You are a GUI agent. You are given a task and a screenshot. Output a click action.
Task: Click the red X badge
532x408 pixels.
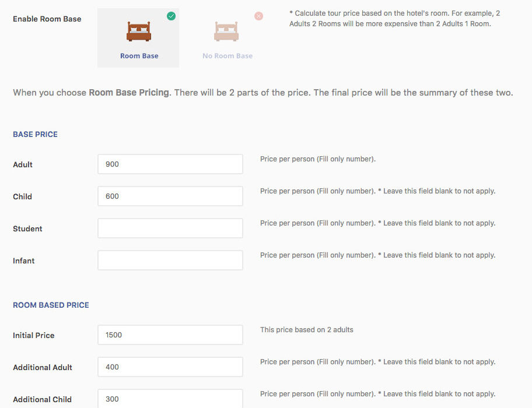(x=258, y=16)
